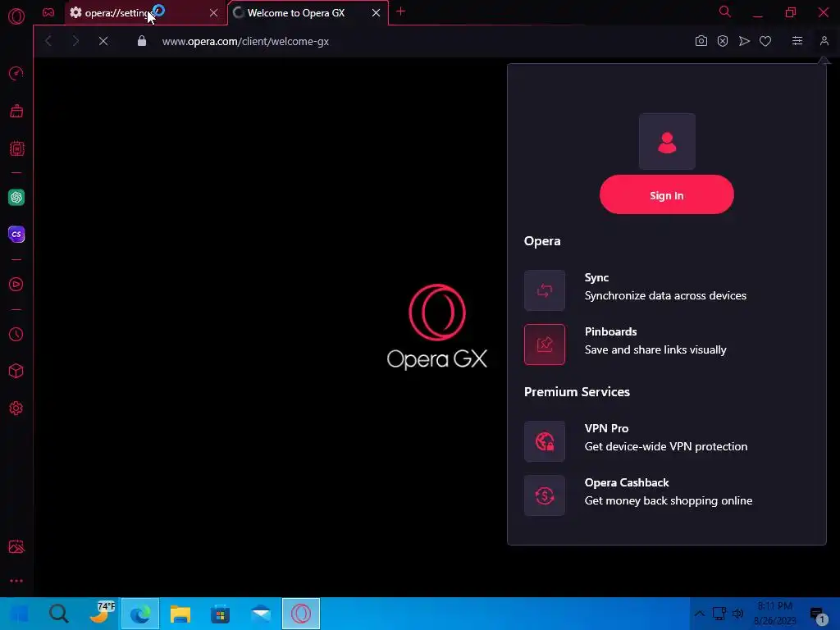Go forward to next page

click(75, 41)
